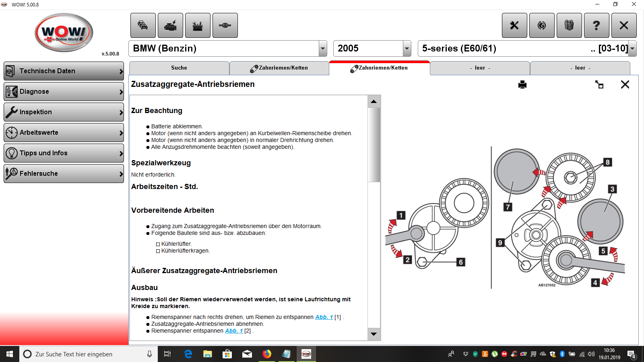Print the Zusatzaggregate-Antriebsriemen document
The image size is (644, 362).
(522, 84)
